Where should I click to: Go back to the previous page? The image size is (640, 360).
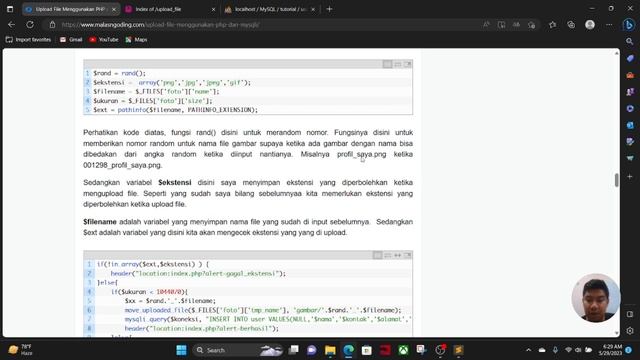click(11, 24)
